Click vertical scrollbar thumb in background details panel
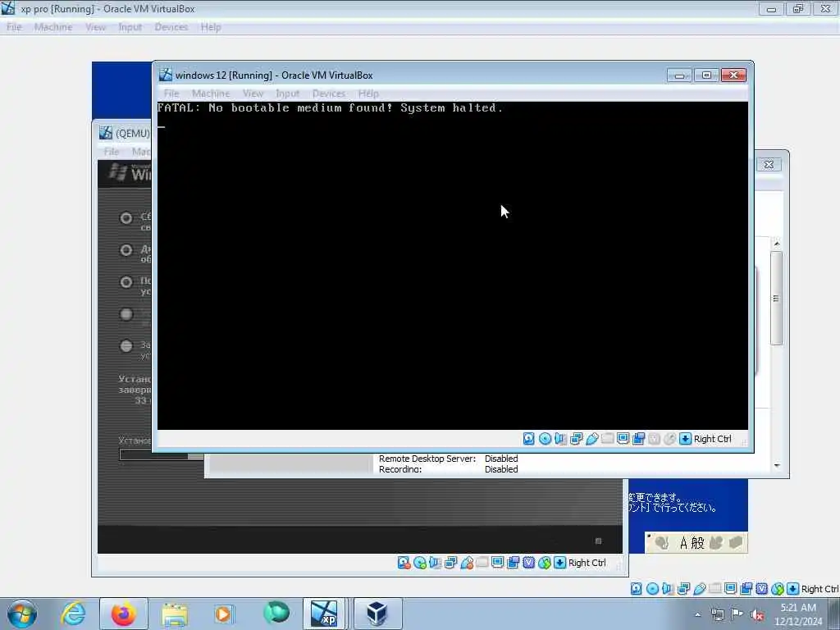Image resolution: width=840 pixels, height=630 pixels. (776, 298)
